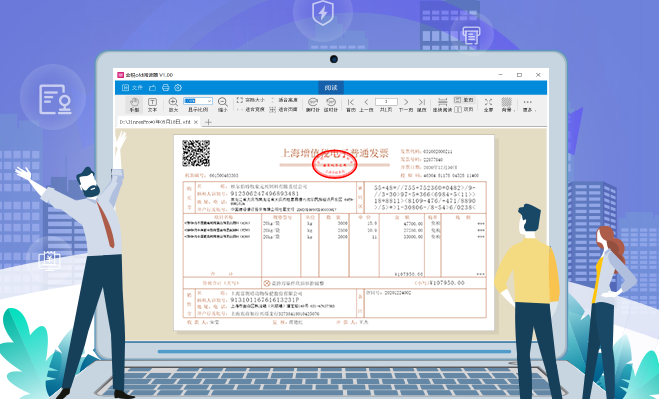
Task: Click the machine number 661500483393
Action: (x=224, y=175)
